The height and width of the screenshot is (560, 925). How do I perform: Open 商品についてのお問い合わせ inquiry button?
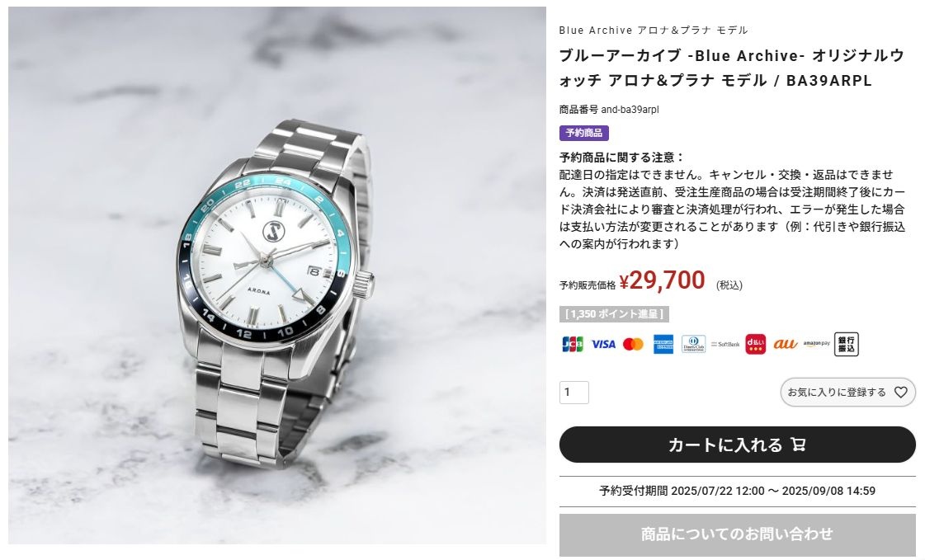click(738, 534)
